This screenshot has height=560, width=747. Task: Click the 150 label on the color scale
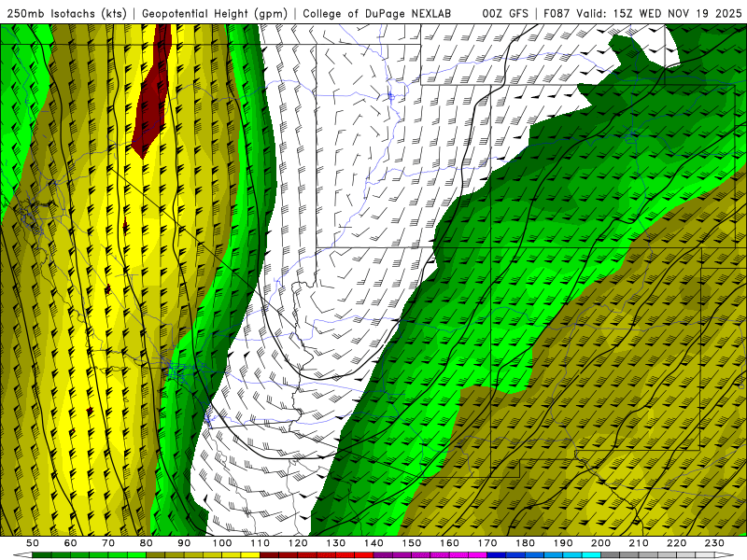click(x=412, y=543)
